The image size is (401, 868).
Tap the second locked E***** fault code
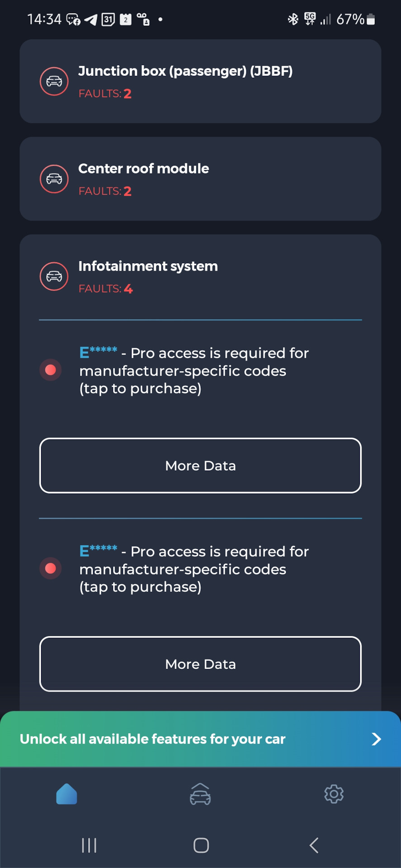[193, 569]
